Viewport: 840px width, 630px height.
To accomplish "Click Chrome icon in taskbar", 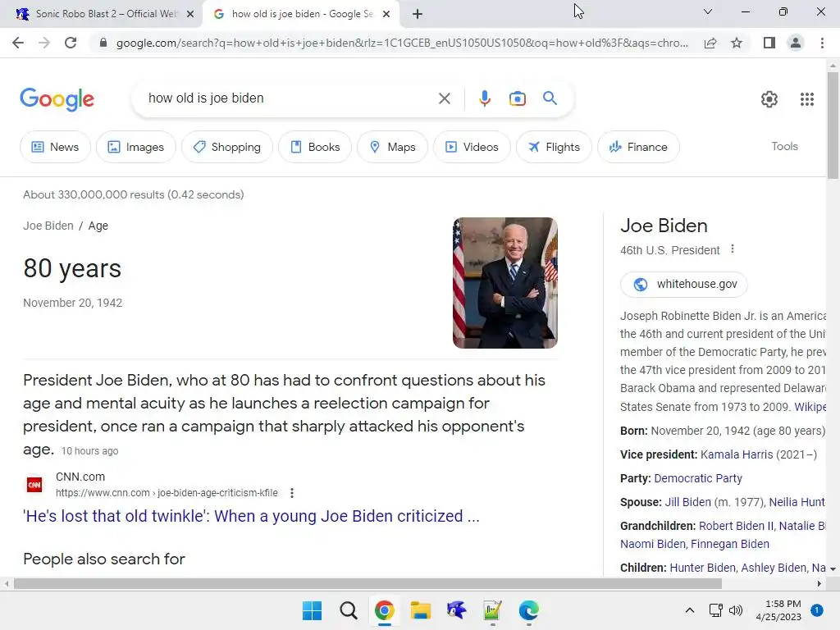I will click(x=384, y=610).
